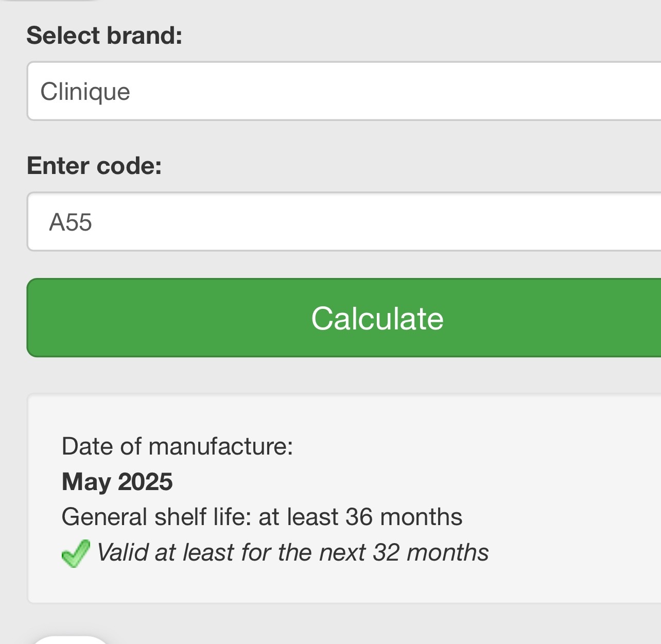This screenshot has width=661, height=644.
Task: Click the year "2025" in results
Action: pyautogui.click(x=145, y=482)
